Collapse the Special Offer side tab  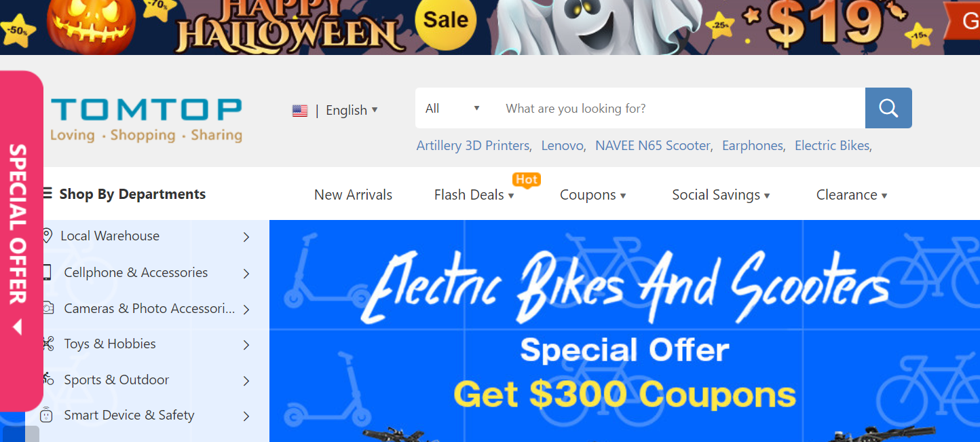18,327
